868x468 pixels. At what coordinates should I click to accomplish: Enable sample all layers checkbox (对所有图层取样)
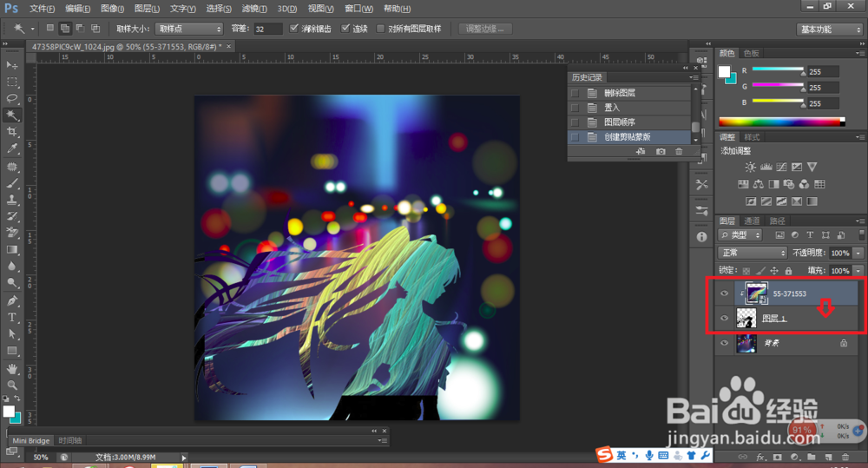[380, 29]
